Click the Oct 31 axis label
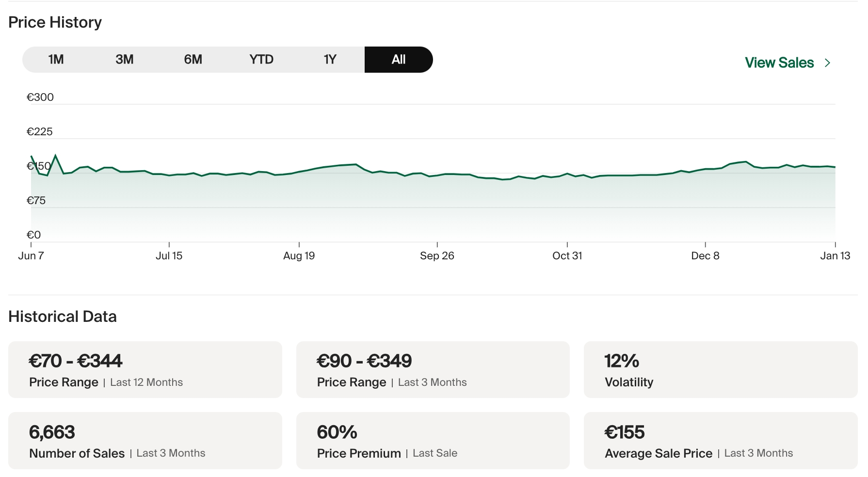The image size is (868, 477). coord(567,255)
